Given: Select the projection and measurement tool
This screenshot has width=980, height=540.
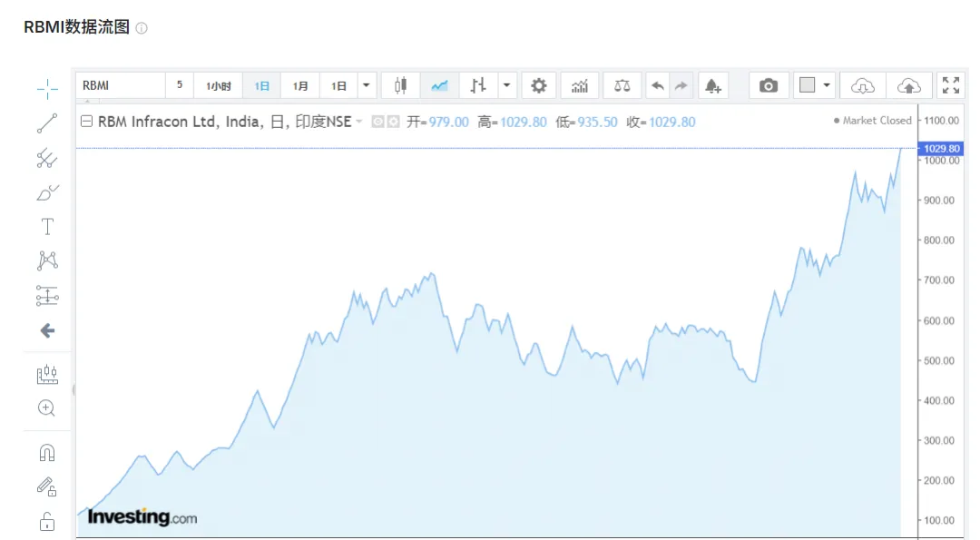Looking at the screenshot, I should coord(47,296).
